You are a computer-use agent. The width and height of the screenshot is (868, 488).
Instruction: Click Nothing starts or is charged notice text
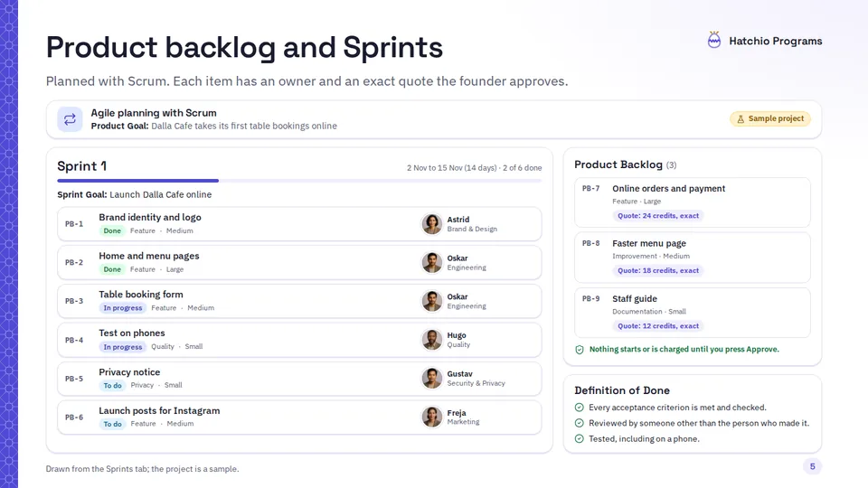(x=684, y=349)
